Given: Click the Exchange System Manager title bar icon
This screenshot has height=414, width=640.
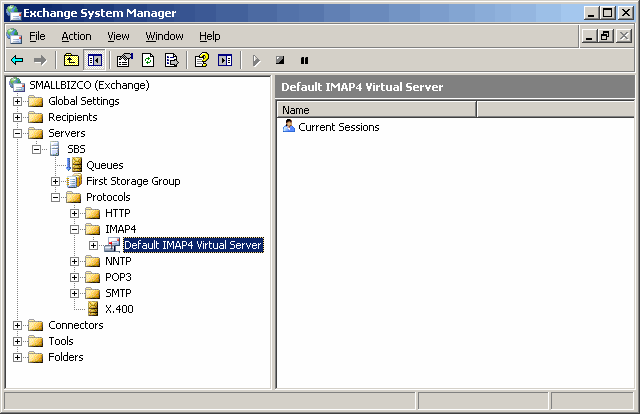Looking at the screenshot, I should tap(13, 13).
